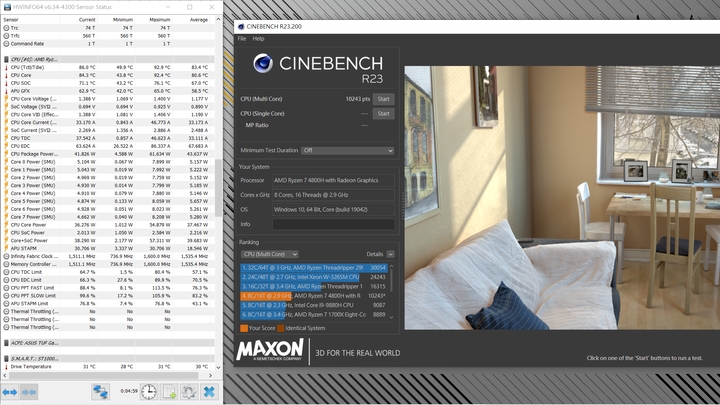Click the thermometer icon beside APU GFX
This screenshot has width=720, height=405.
pyautogui.click(x=6, y=91)
